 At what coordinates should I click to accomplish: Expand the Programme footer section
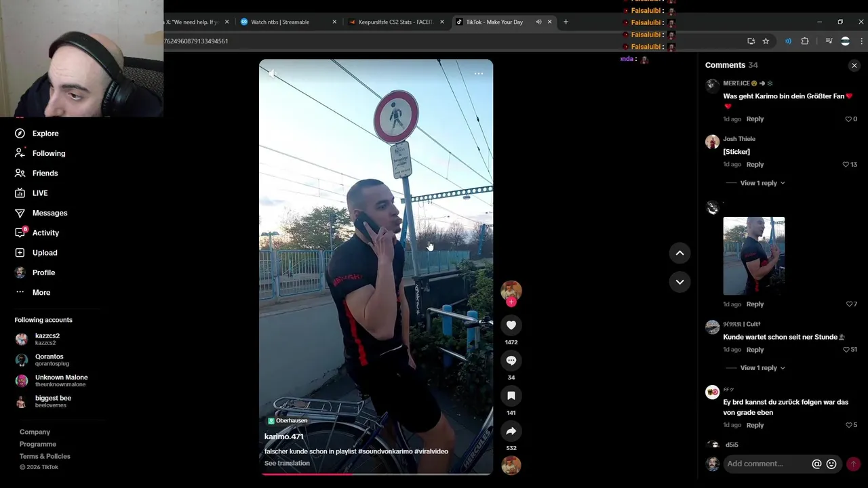click(37, 444)
